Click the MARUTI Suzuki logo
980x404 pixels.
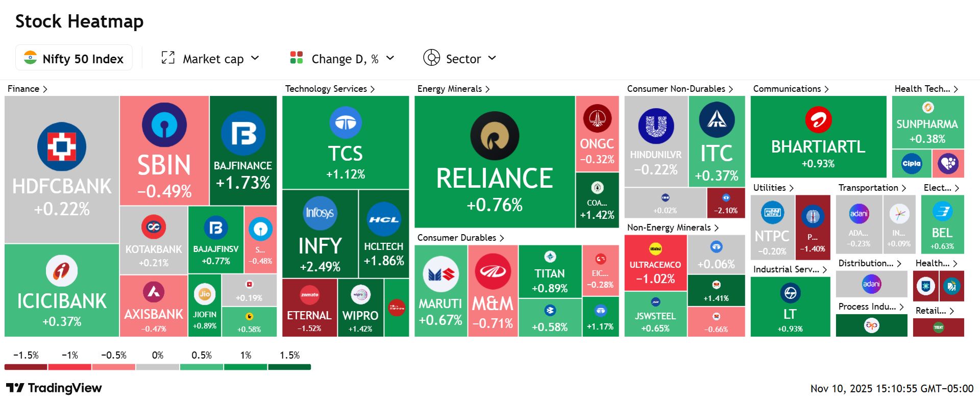pos(441,274)
